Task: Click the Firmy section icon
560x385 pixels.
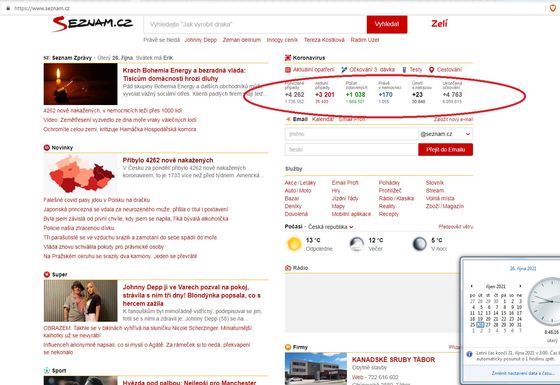Action: [x=288, y=347]
